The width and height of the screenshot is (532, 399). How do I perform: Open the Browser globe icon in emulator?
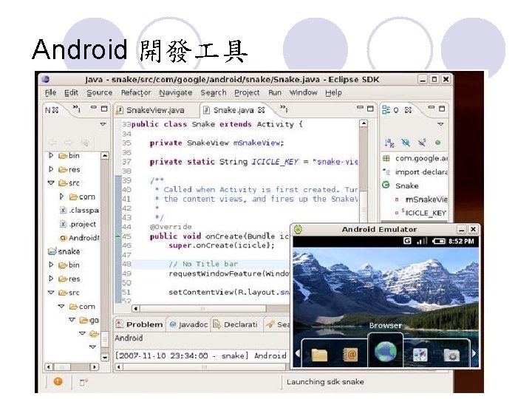386,352
